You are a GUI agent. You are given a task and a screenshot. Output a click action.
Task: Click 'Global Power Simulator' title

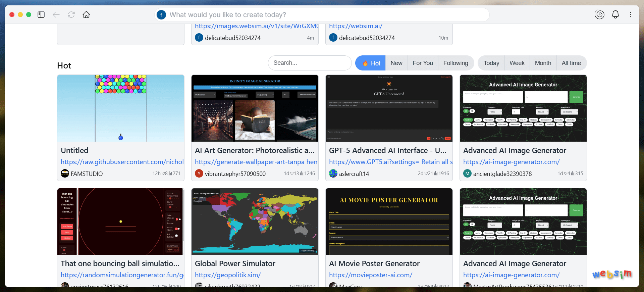click(x=235, y=263)
